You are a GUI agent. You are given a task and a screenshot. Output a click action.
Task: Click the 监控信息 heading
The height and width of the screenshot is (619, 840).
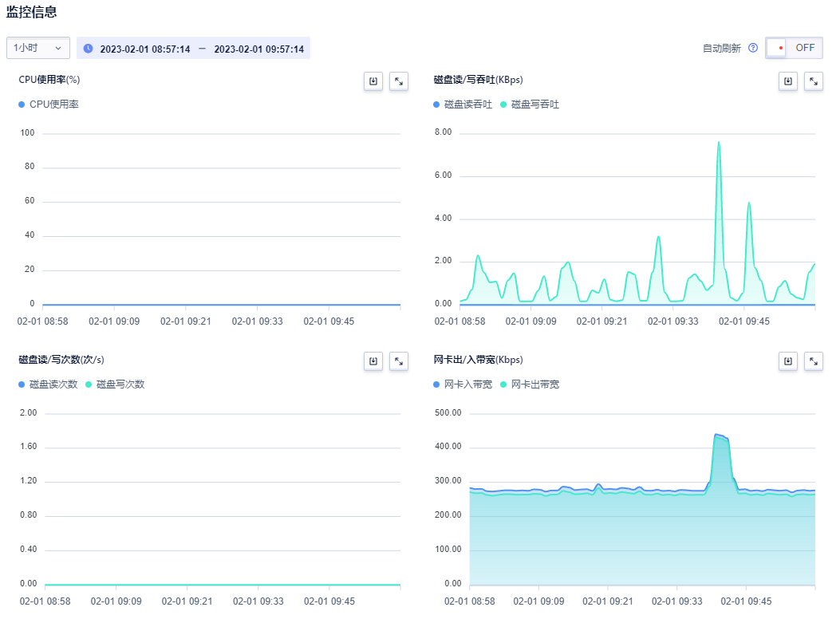point(32,12)
